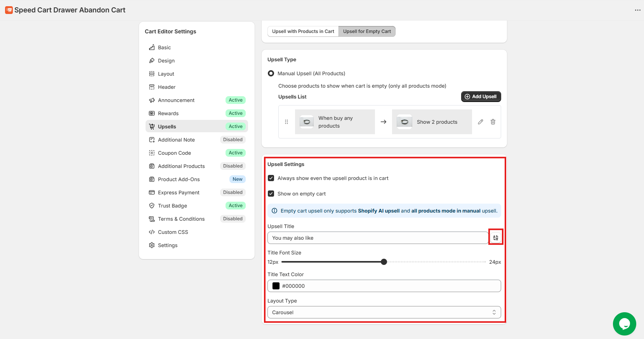Delete the upsell with trash icon
The width and height of the screenshot is (644, 339).
[493, 122]
